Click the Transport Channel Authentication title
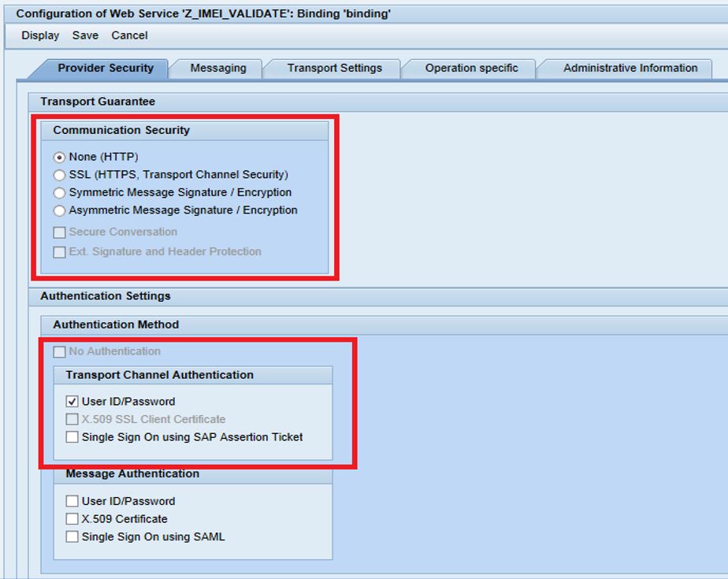This screenshot has height=579, width=728. tap(160, 375)
